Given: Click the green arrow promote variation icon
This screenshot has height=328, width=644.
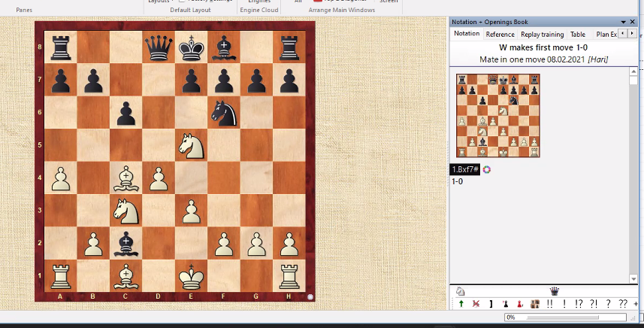Looking at the screenshot, I should point(460,303).
